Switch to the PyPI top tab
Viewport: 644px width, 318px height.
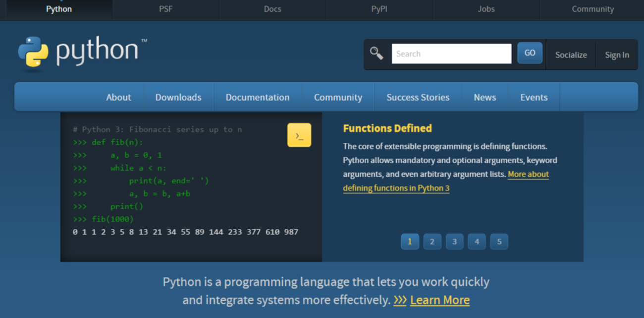click(379, 9)
